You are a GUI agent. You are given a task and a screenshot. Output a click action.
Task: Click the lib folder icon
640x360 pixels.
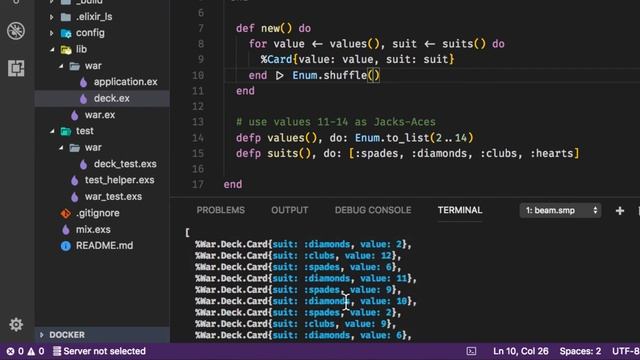click(x=66, y=49)
